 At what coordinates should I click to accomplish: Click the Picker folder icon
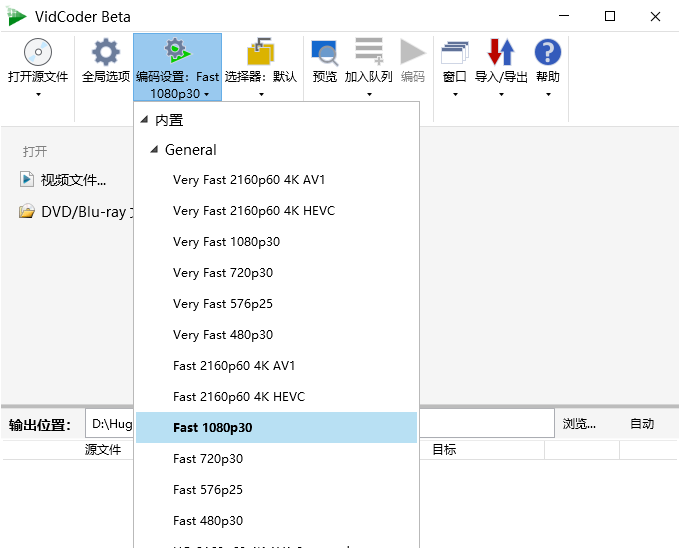(x=261, y=52)
